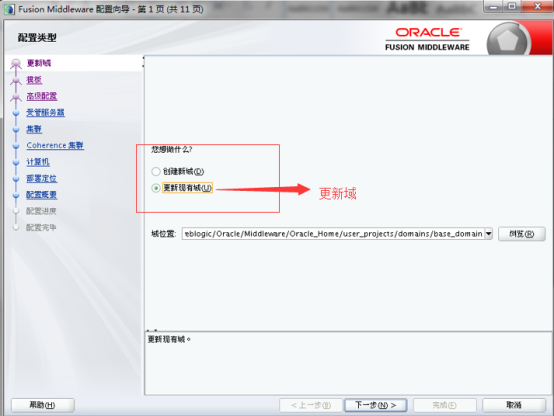554x416 pixels.
Task: Click the 下一步 next button
Action: coord(376,405)
